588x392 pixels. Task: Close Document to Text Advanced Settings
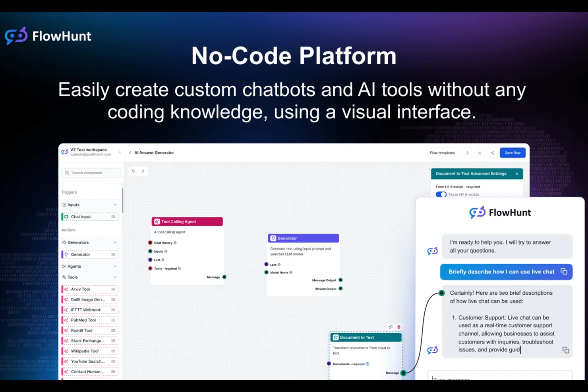point(517,174)
